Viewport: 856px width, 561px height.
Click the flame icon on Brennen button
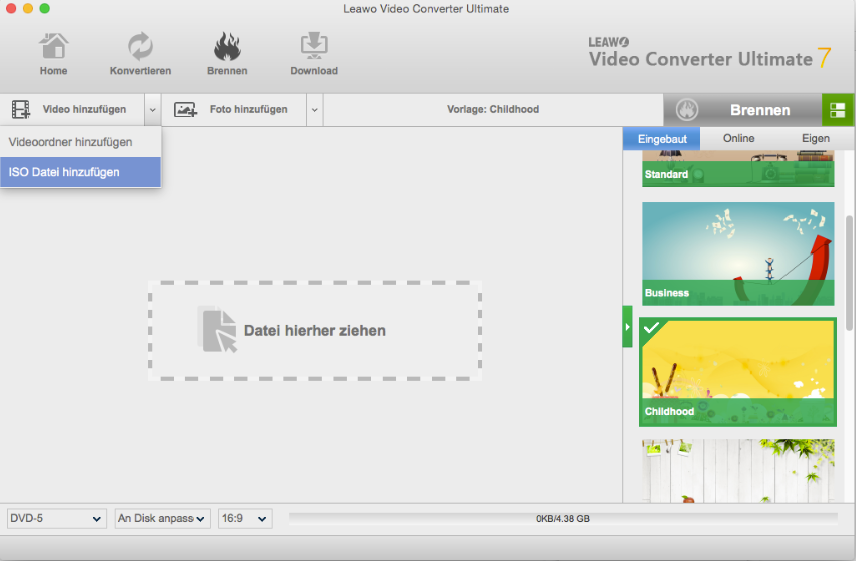click(687, 110)
